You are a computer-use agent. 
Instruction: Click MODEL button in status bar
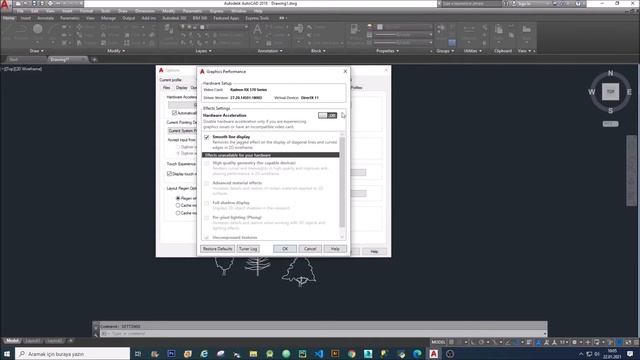pyautogui.click(x=438, y=342)
